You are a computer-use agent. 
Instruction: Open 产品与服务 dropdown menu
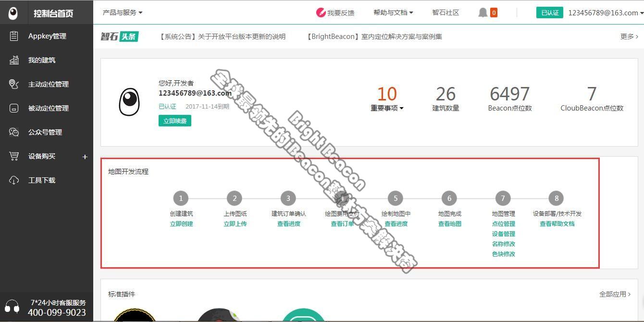click(123, 12)
